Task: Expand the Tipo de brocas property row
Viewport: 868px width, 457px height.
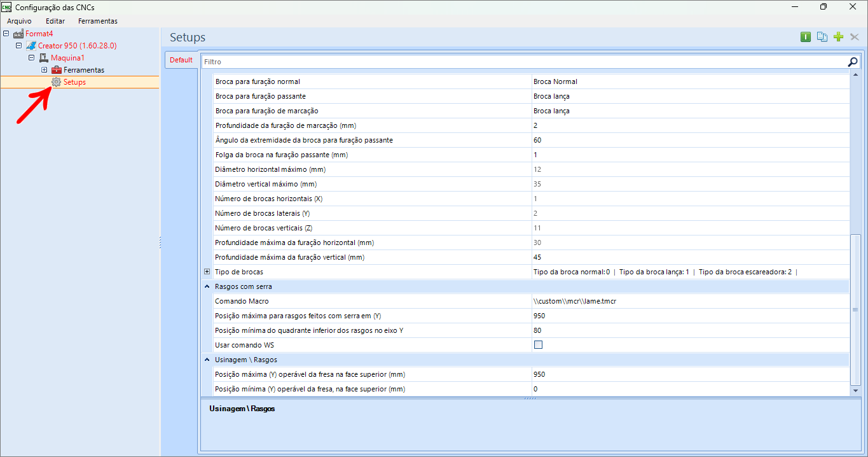Action: 207,272
